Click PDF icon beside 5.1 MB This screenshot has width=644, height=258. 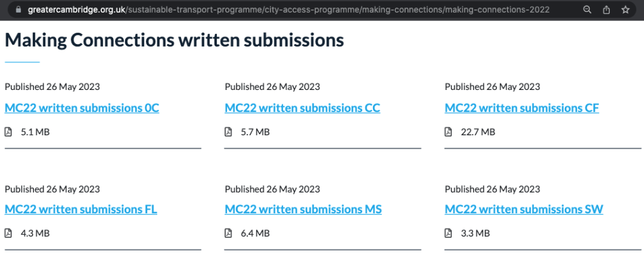[x=8, y=132]
